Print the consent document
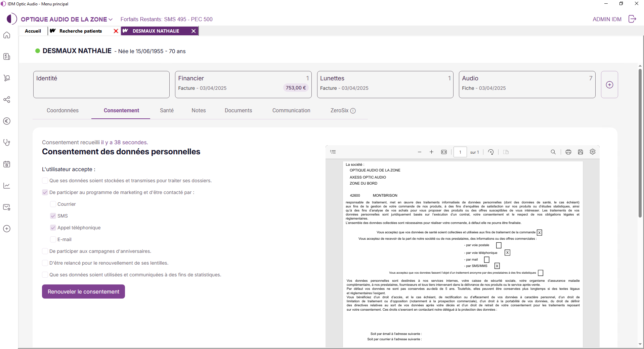Image resolution: width=644 pixels, height=349 pixels. pyautogui.click(x=568, y=152)
